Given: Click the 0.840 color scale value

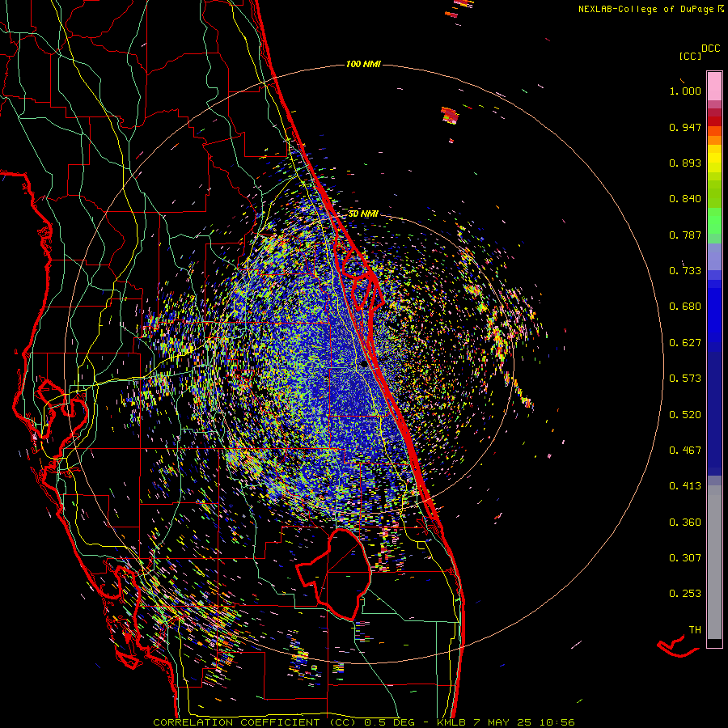Looking at the screenshot, I should [685, 199].
